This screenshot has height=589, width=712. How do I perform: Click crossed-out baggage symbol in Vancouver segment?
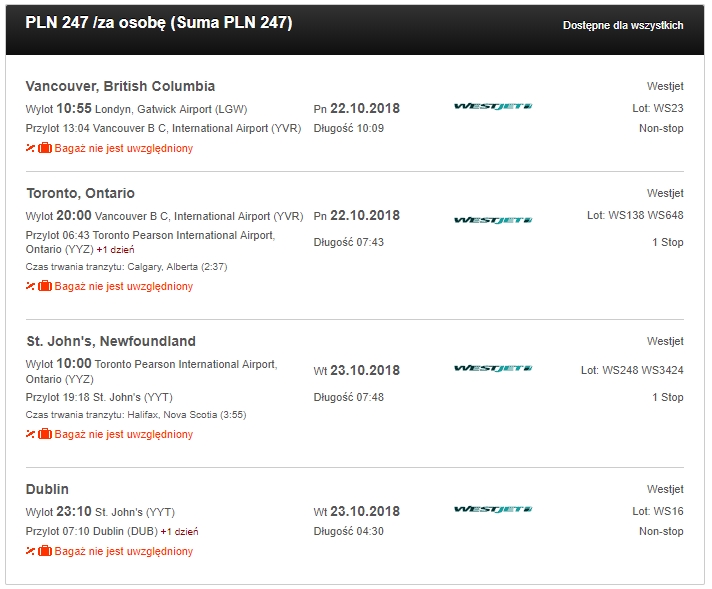click(x=30, y=148)
